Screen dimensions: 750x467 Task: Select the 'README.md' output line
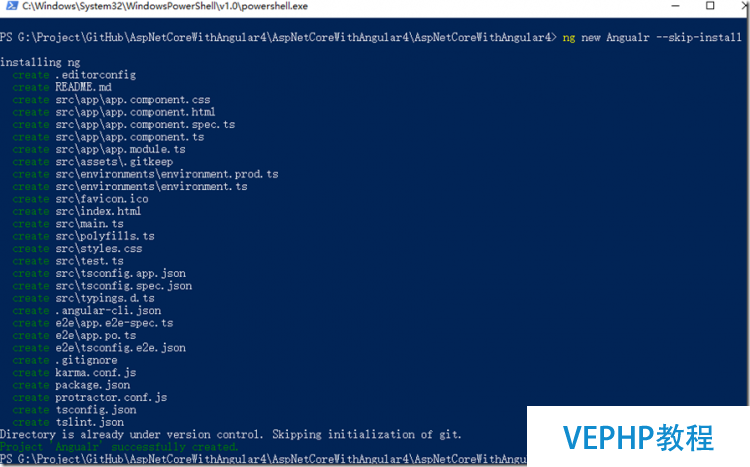click(62, 87)
